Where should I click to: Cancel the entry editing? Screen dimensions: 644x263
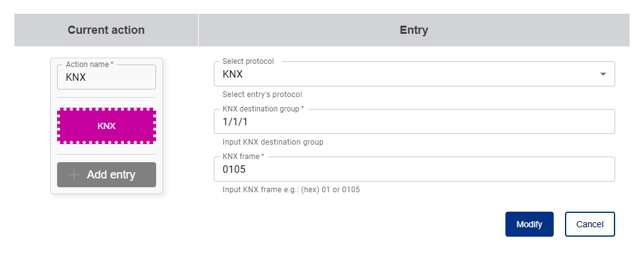pos(589,224)
